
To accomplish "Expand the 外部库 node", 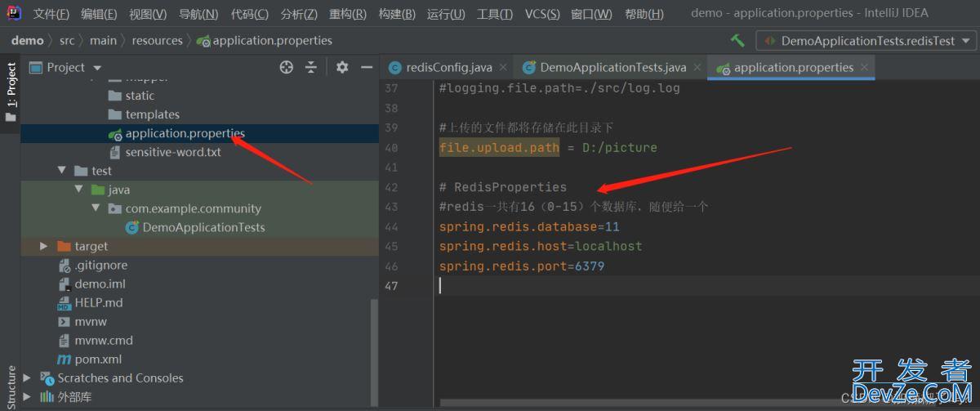I will click(27, 396).
